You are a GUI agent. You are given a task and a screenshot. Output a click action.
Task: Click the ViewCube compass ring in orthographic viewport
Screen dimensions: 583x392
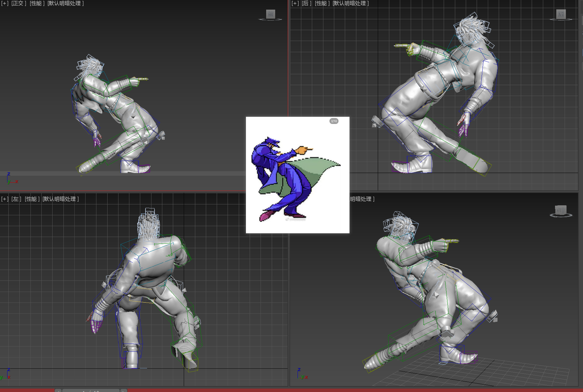(270, 20)
